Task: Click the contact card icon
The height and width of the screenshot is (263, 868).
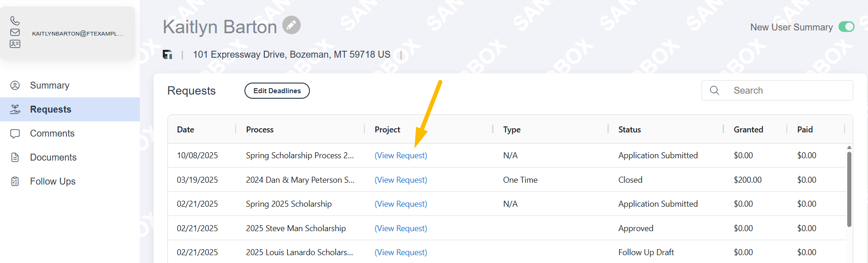Action: [x=15, y=44]
